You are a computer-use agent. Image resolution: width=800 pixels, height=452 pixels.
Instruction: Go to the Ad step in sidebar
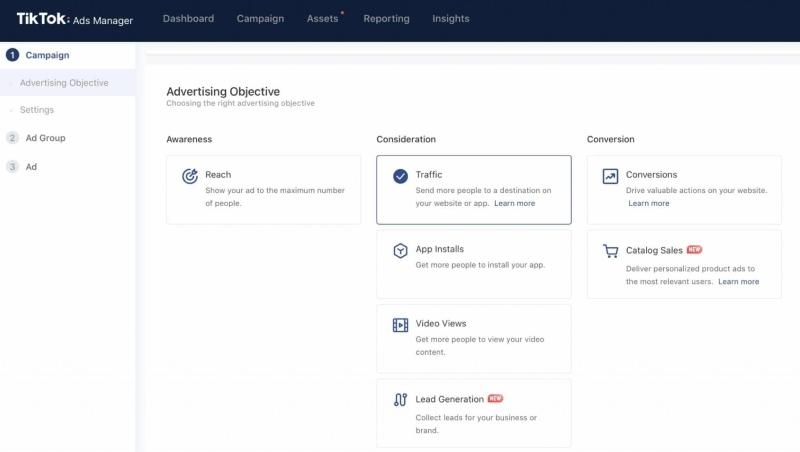[31, 167]
